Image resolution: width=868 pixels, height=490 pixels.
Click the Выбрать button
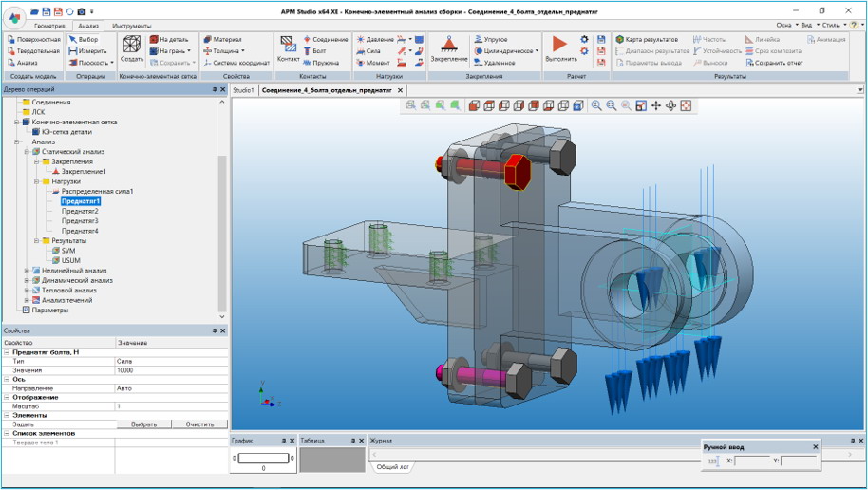(143, 424)
